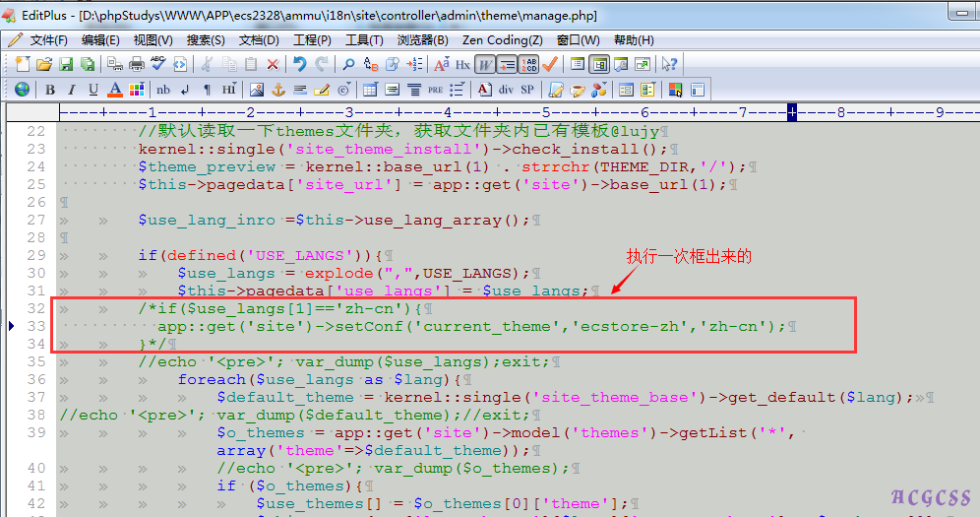The image size is (980, 517).
Task: Insert an anchor with the anchor icon
Action: click(x=278, y=90)
